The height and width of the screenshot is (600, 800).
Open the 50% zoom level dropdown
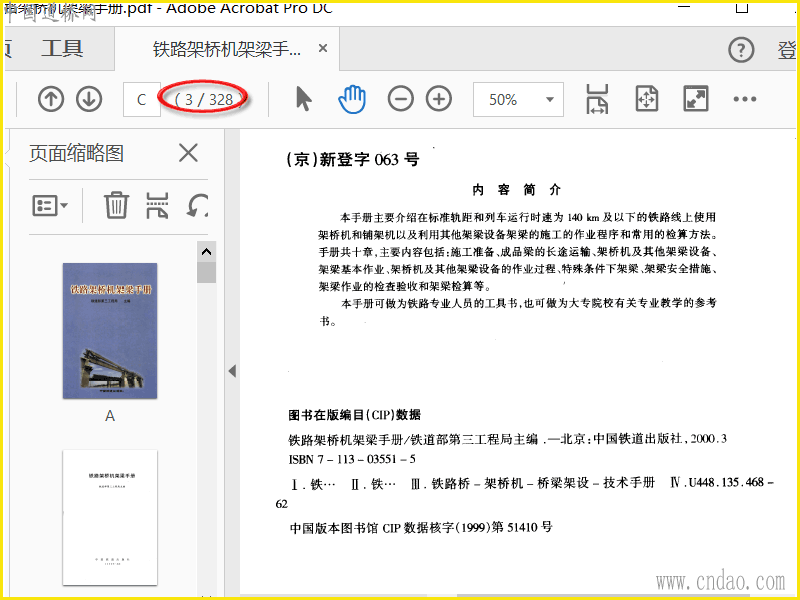click(518, 99)
